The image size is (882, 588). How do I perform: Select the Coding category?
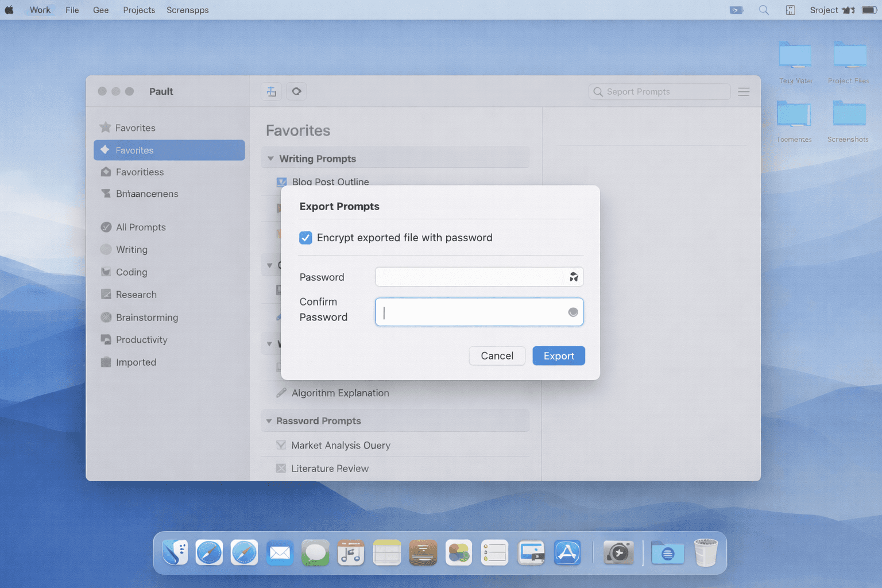point(169,272)
